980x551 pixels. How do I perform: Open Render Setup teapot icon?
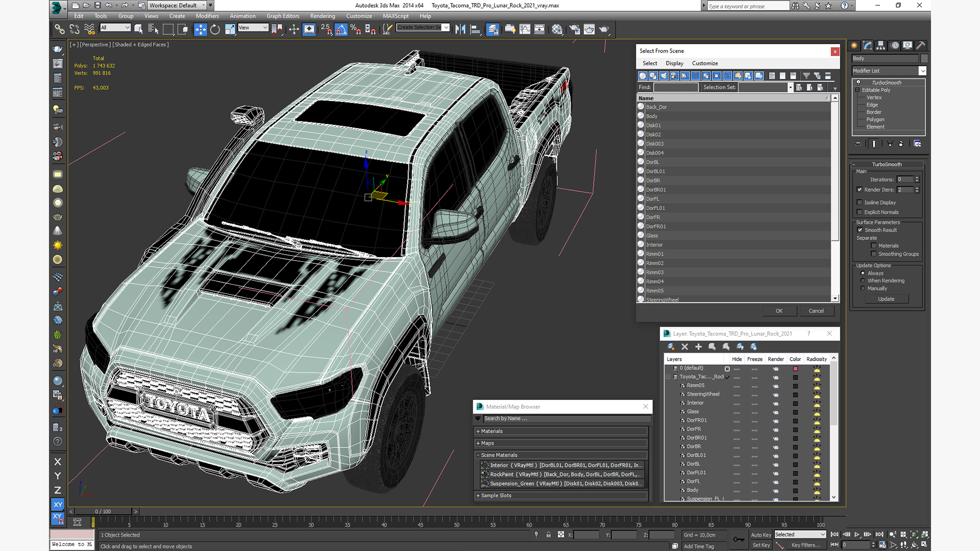coord(574,30)
